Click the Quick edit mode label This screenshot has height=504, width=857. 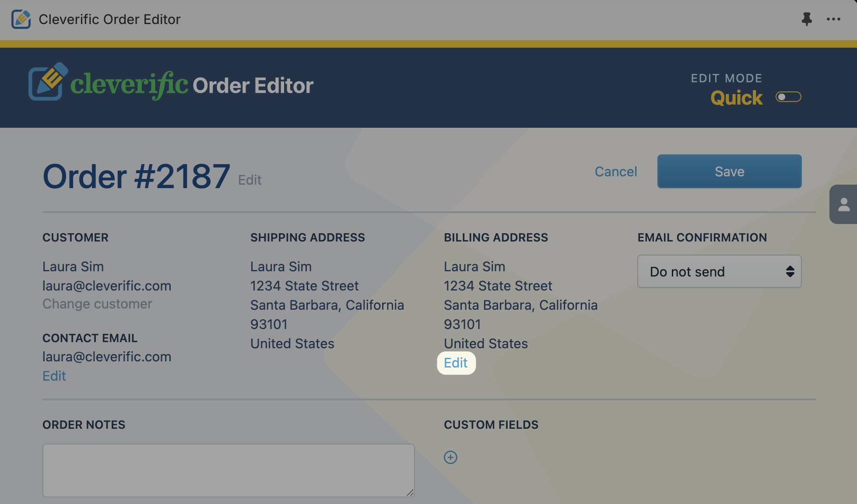736,98
